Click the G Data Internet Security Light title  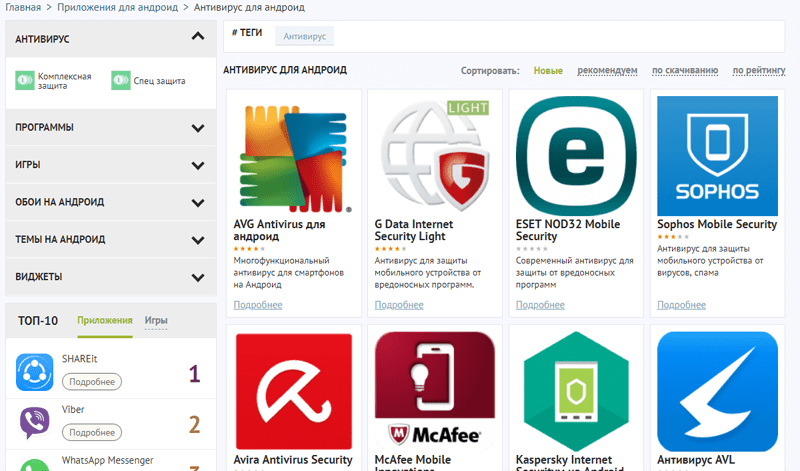pos(414,230)
